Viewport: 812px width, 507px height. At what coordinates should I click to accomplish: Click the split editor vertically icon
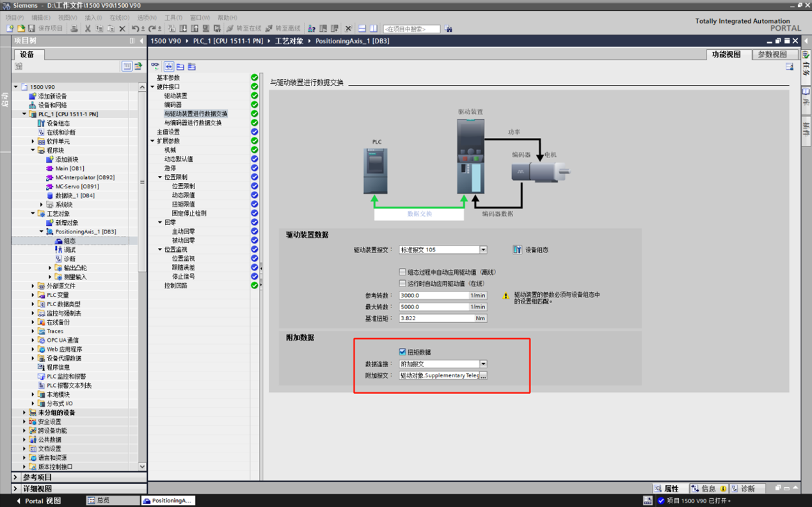pyautogui.click(x=374, y=29)
